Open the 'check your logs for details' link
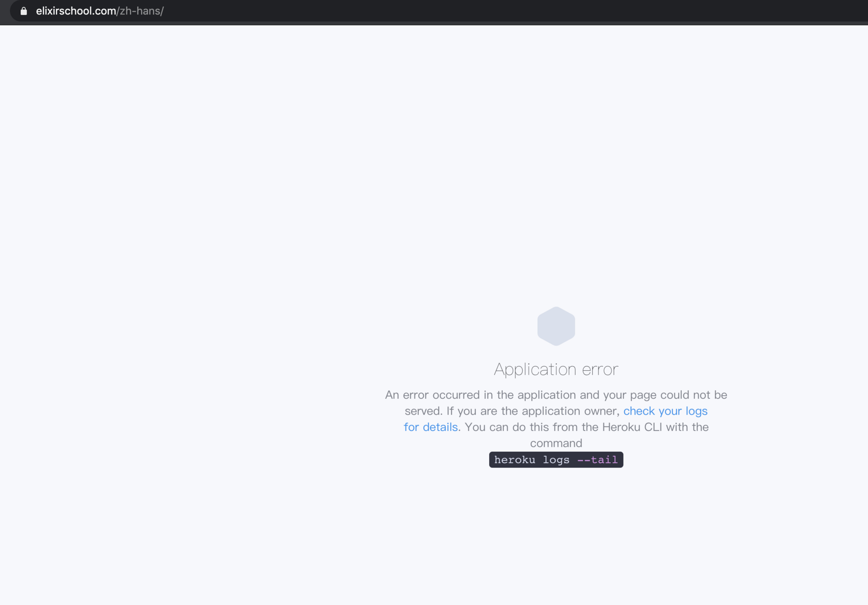The height and width of the screenshot is (605, 868). [x=665, y=411]
